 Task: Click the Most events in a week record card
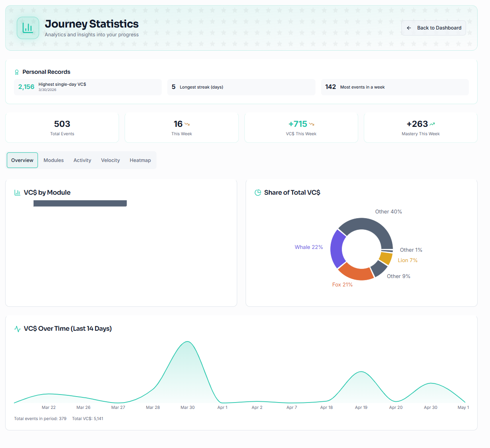pos(395,87)
